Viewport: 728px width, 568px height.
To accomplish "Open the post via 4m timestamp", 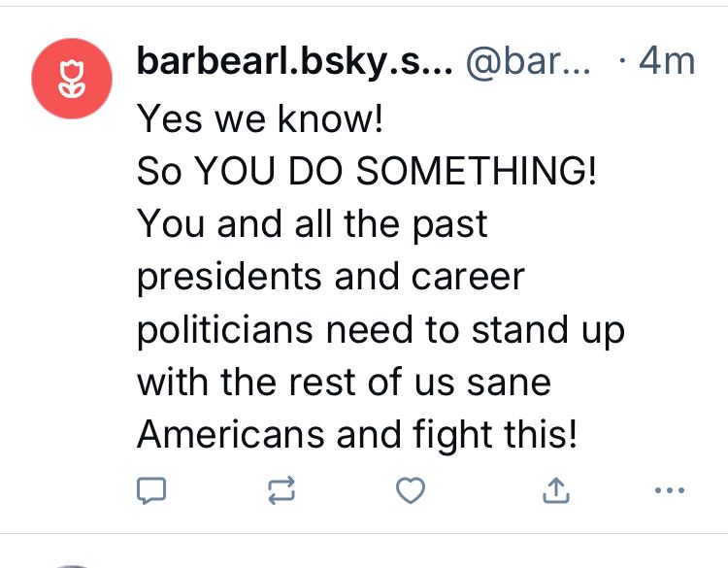I will point(667,61).
